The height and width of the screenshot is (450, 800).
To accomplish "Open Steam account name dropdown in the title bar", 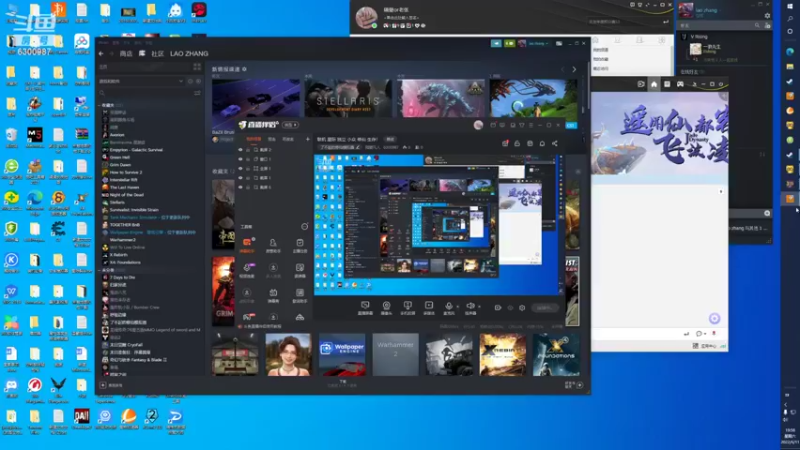I will click(538, 44).
